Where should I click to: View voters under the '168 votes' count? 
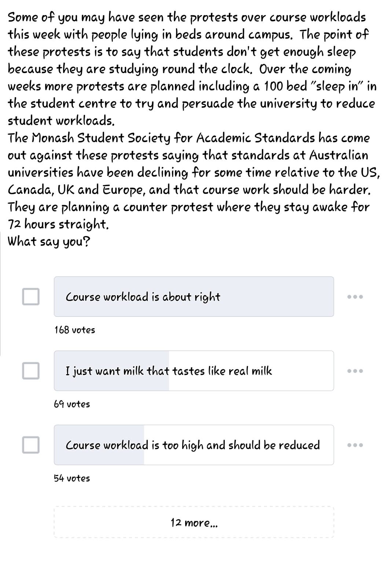[75, 330]
